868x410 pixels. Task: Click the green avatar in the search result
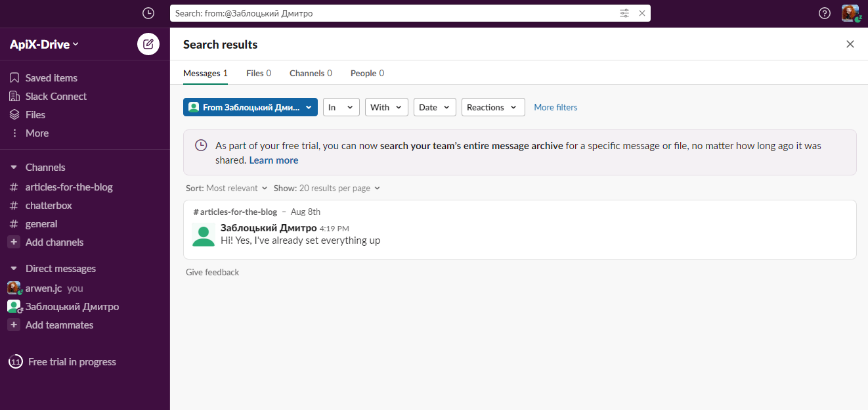tap(204, 235)
